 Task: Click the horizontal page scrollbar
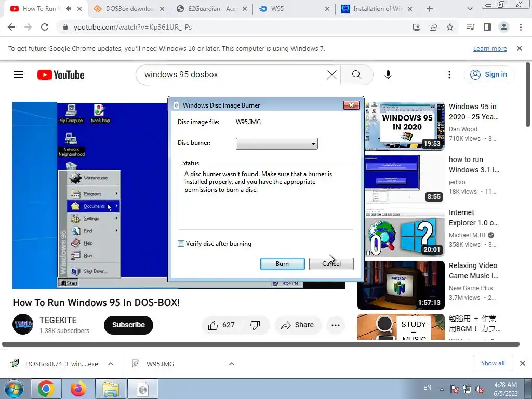[261, 344]
